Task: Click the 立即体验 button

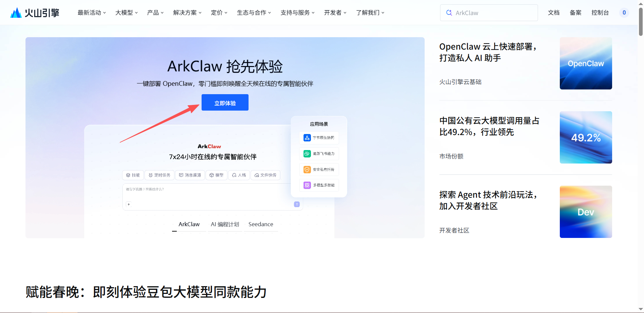Action: [x=225, y=103]
